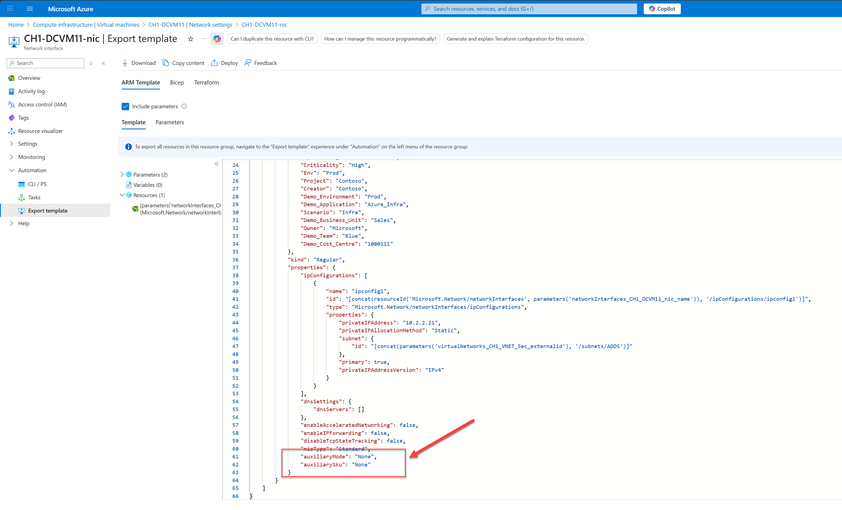Click the "auxiliarySku": "None" line
The height and width of the screenshot is (510, 842).
[x=336, y=465]
